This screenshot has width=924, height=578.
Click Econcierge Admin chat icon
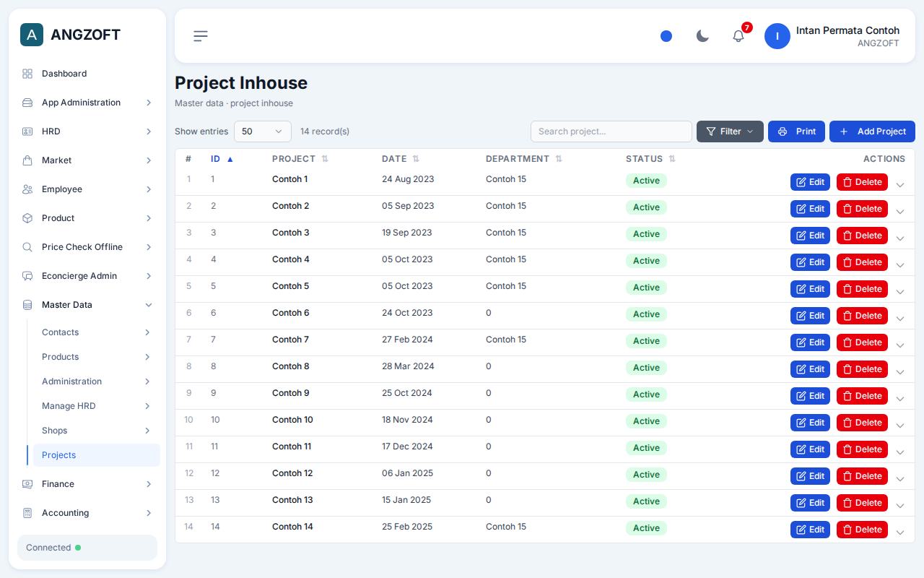tap(27, 276)
